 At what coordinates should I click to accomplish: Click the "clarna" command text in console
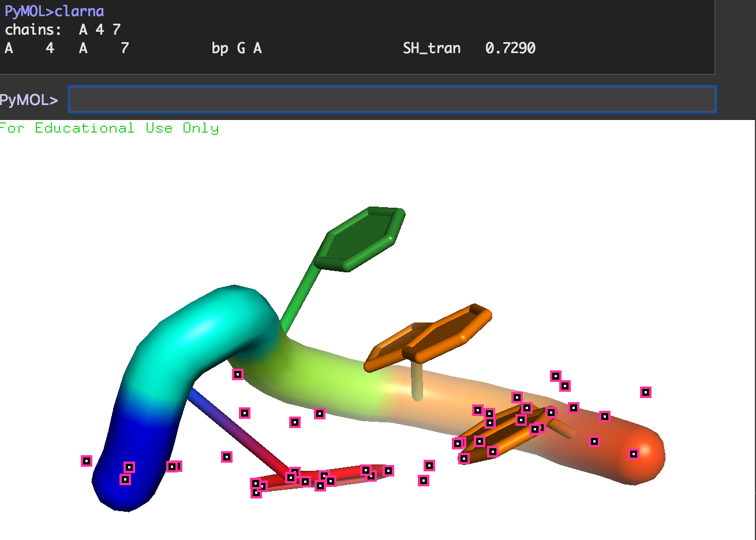79,11
